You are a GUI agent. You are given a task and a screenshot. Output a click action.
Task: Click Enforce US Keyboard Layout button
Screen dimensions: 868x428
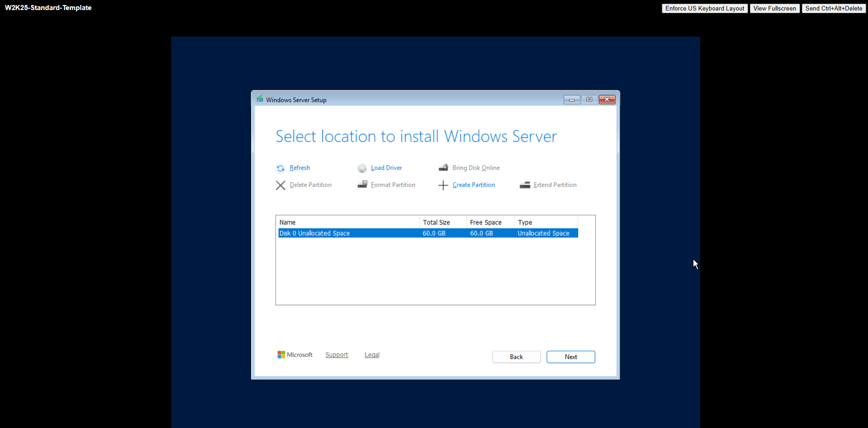(x=705, y=8)
